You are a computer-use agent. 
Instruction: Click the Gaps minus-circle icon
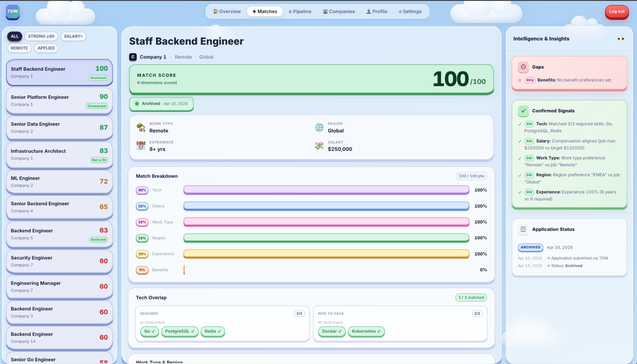(x=523, y=67)
